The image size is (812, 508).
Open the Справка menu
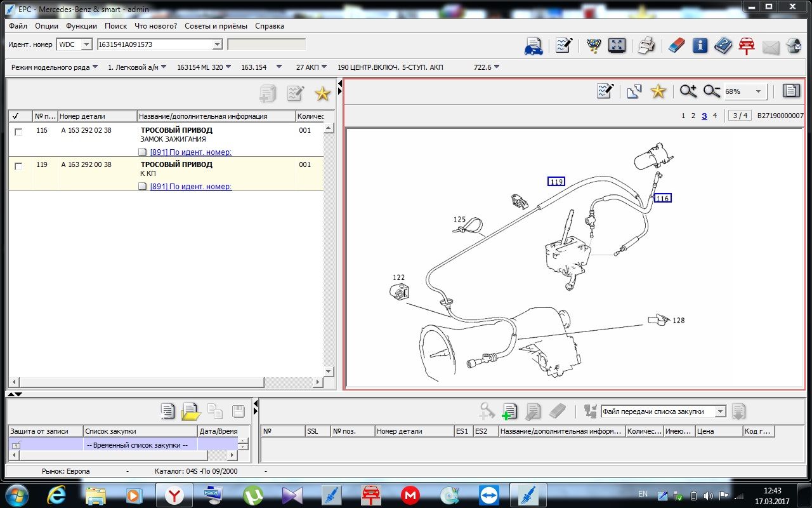click(x=269, y=26)
